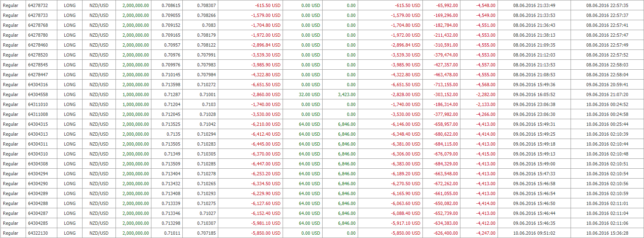Select close price 0.707185
Screen dimensions: 644x238
click(206, 233)
